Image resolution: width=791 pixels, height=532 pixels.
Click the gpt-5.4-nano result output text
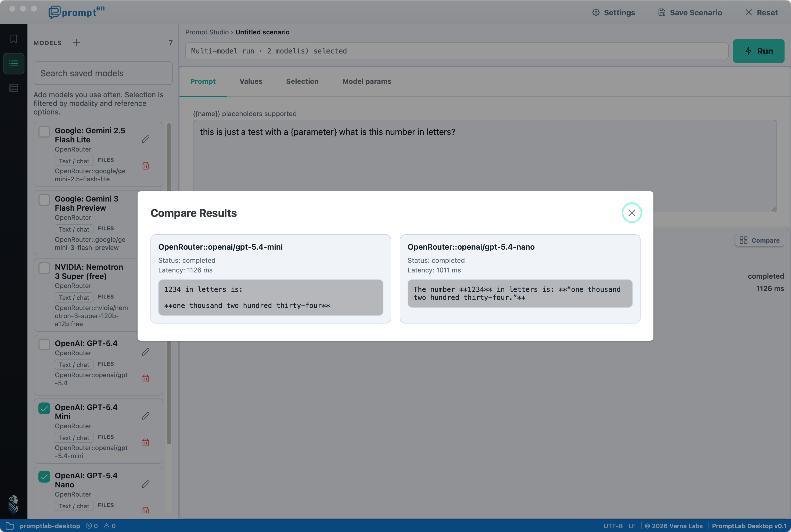click(x=520, y=293)
